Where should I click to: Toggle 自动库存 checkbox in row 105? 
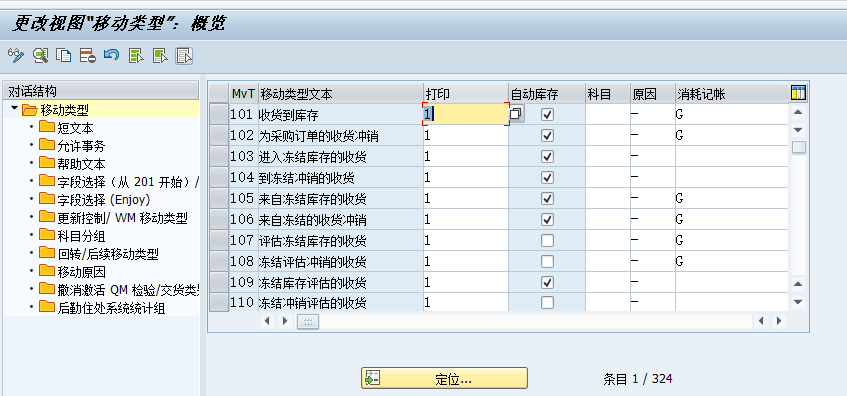(548, 198)
